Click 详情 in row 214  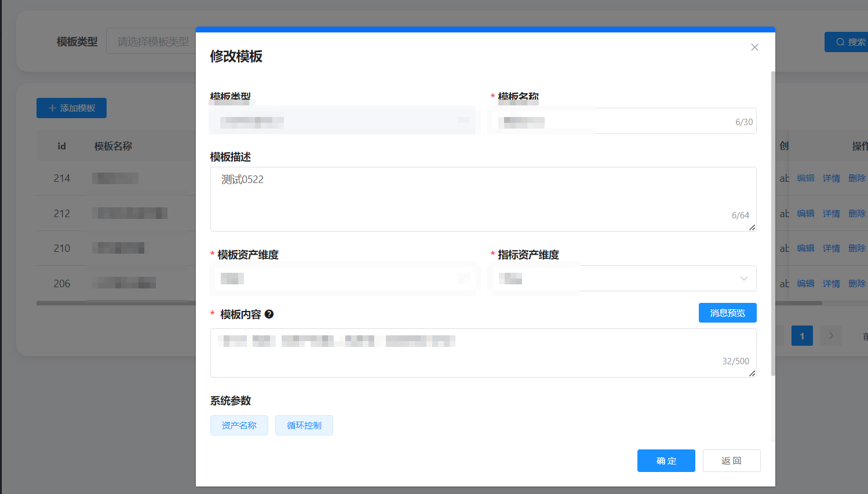coord(831,178)
